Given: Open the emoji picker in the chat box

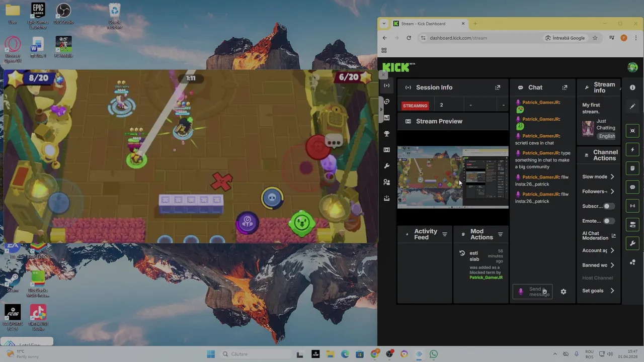Looking at the screenshot, I should click(x=544, y=292).
